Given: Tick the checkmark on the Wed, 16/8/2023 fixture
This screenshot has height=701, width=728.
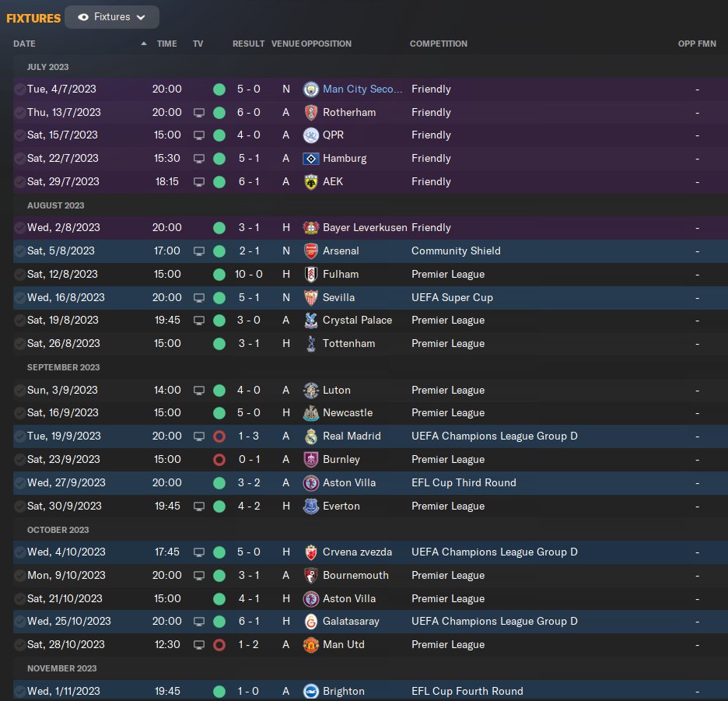Looking at the screenshot, I should tap(19, 297).
